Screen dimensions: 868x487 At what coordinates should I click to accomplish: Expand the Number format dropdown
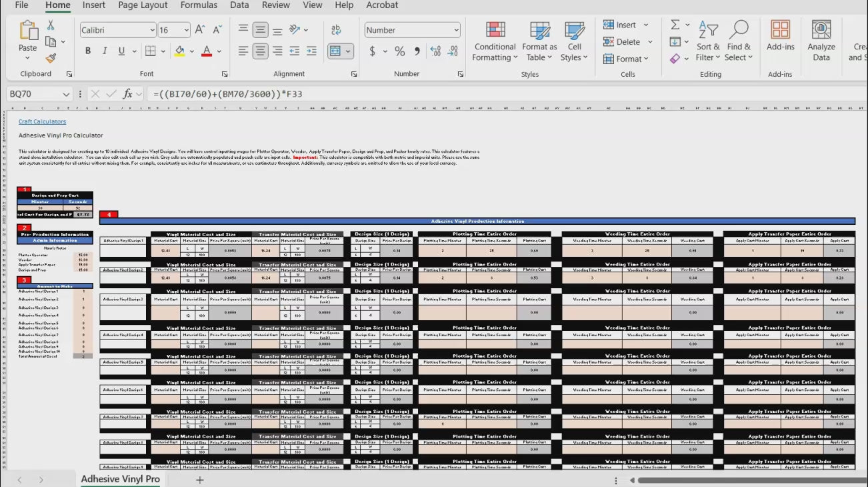click(456, 30)
